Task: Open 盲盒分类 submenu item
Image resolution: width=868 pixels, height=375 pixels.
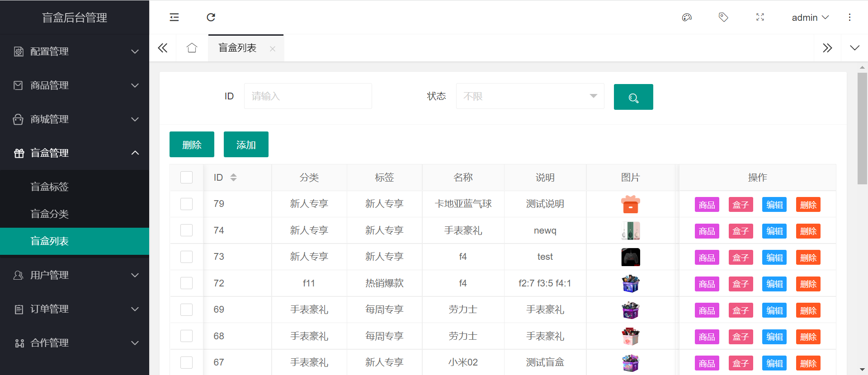Action: coord(75,214)
